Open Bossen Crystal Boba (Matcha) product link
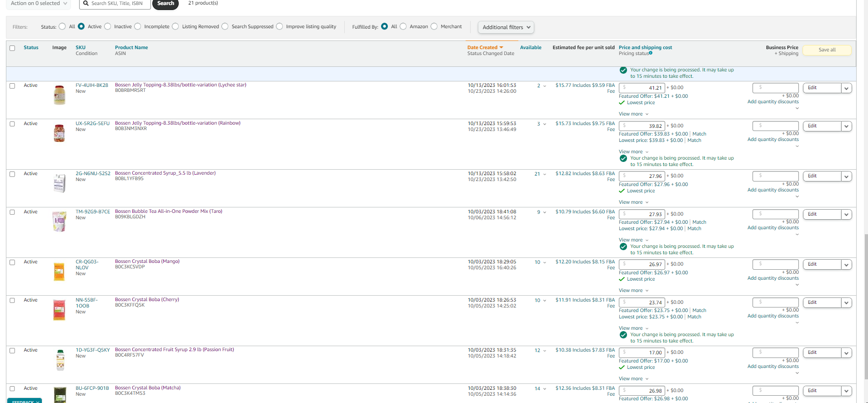Screen dimensions: 868x403 coord(148,388)
